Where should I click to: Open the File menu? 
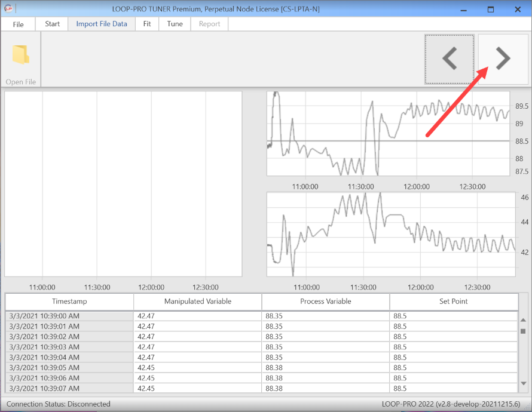coord(19,24)
